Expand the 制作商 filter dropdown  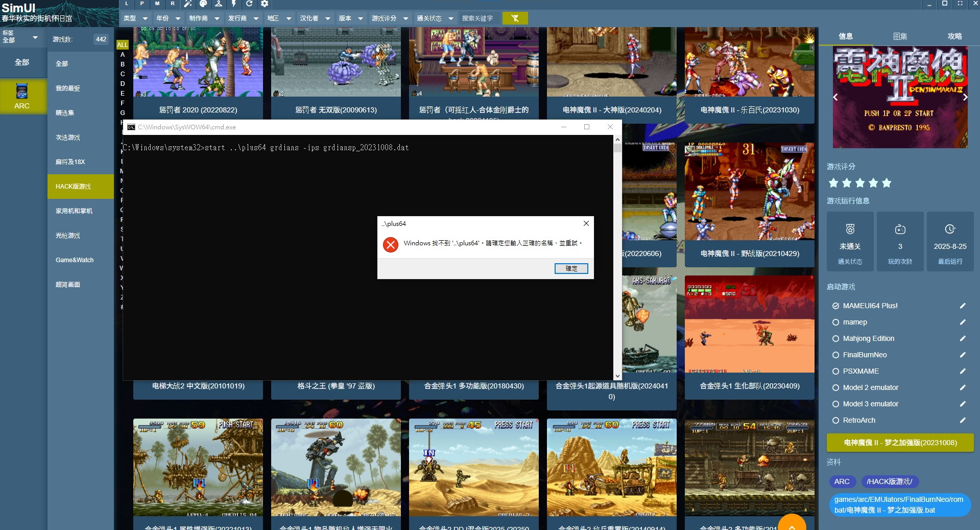pos(204,18)
